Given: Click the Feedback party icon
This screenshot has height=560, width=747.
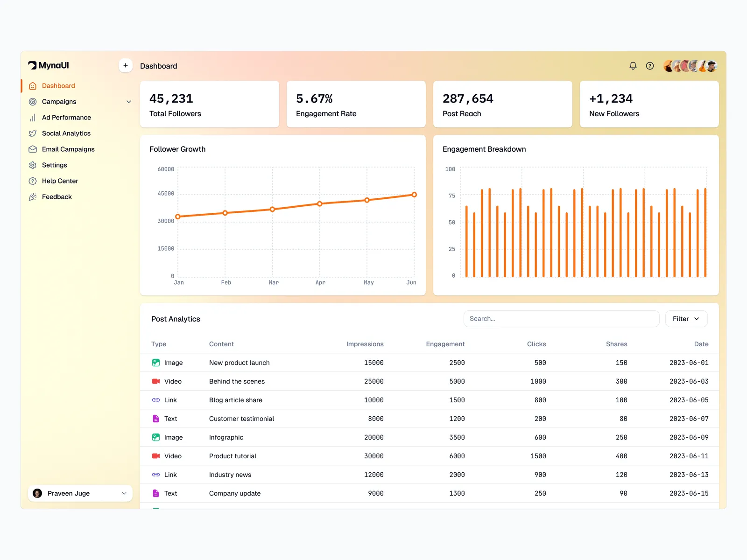Looking at the screenshot, I should [33, 197].
